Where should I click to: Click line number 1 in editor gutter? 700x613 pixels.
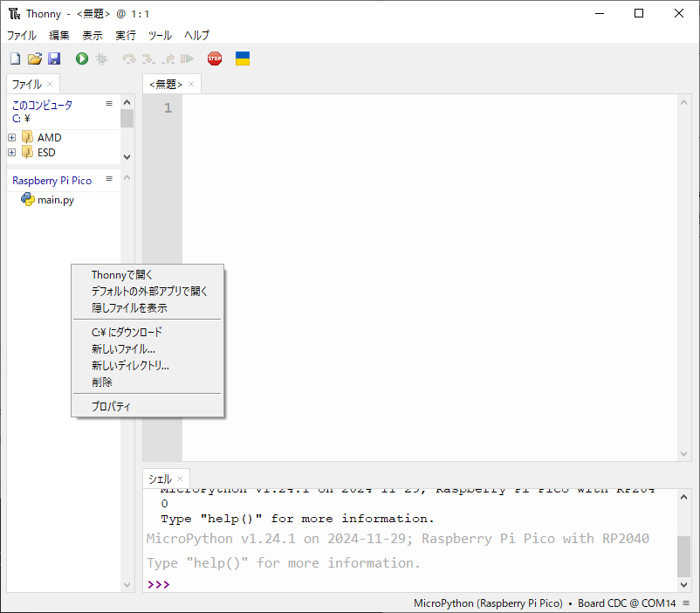pos(168,107)
